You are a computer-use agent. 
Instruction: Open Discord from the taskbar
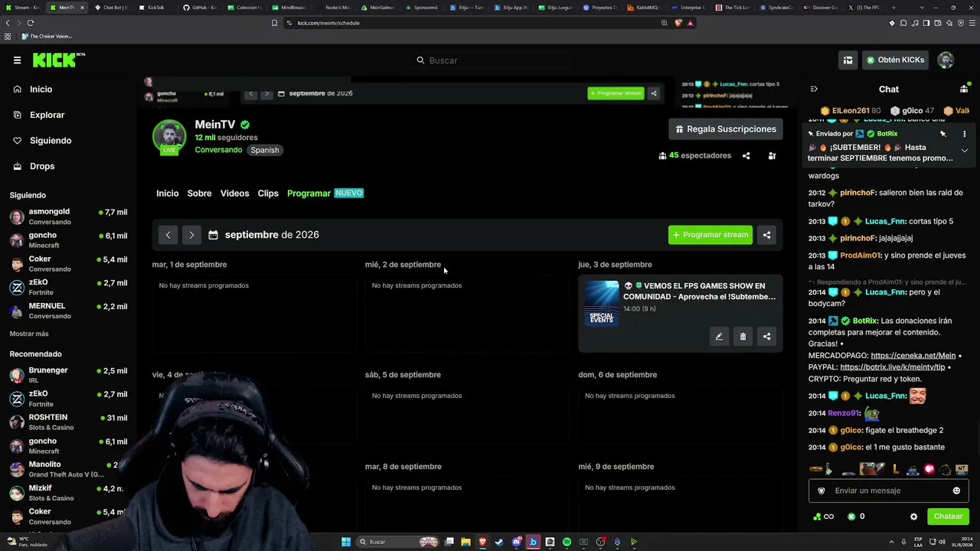coord(516,542)
